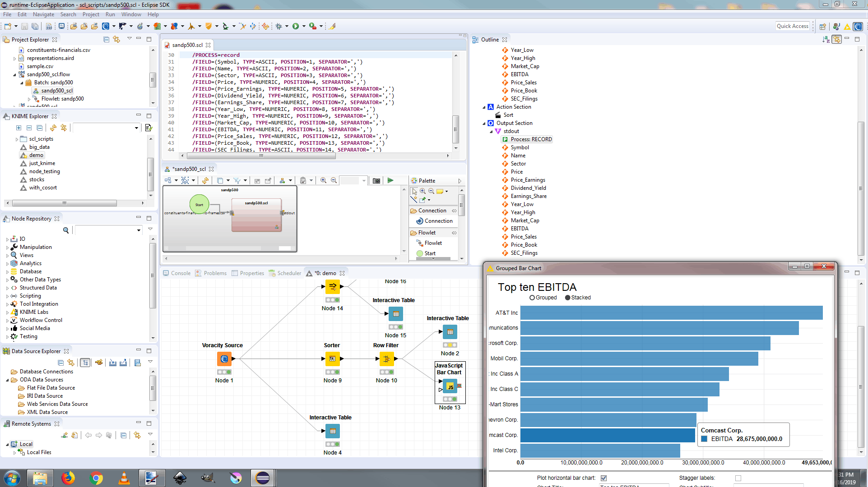This screenshot has width=868, height=487.
Task: Uncheck Plot horizontal bar chart checkbox
Action: click(603, 478)
